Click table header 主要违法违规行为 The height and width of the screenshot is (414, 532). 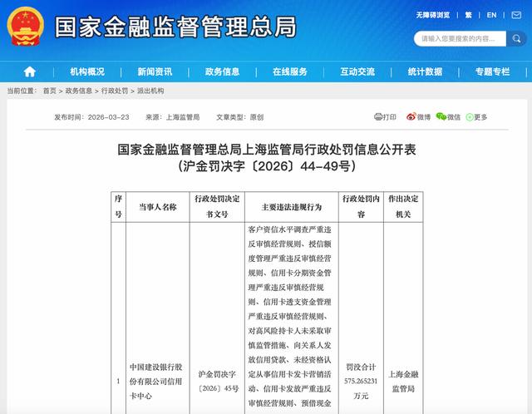point(292,207)
